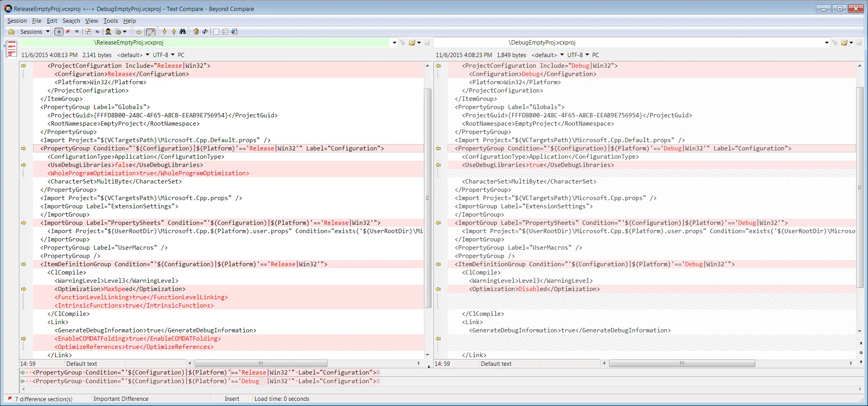Open the Sessions dropdown
This screenshot has height=406, width=868.
point(35,32)
